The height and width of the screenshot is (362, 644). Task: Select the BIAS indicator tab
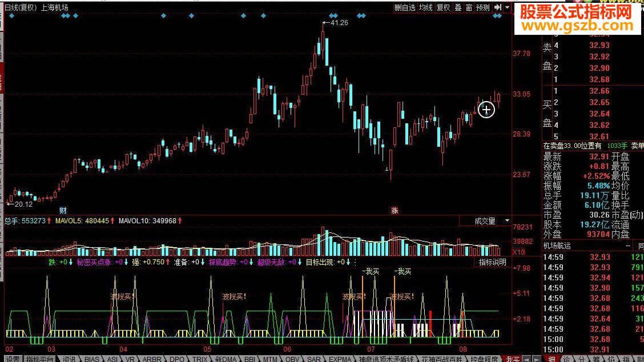point(91,359)
